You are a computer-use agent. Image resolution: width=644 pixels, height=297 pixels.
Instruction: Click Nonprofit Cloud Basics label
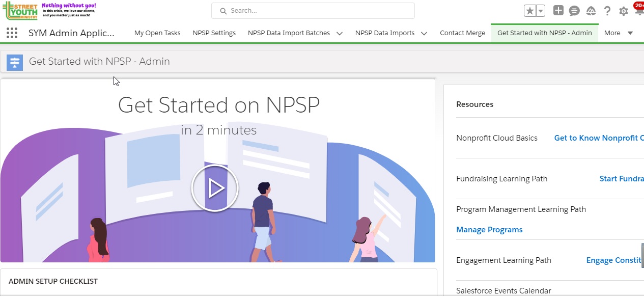click(497, 138)
